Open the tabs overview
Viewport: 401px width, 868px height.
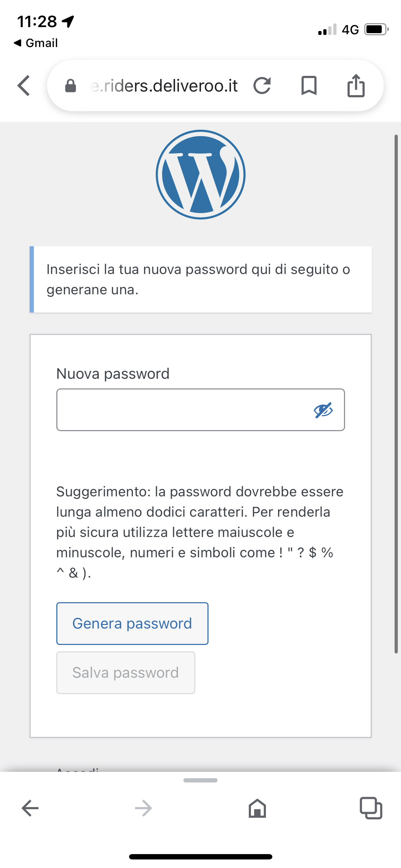[x=371, y=808]
